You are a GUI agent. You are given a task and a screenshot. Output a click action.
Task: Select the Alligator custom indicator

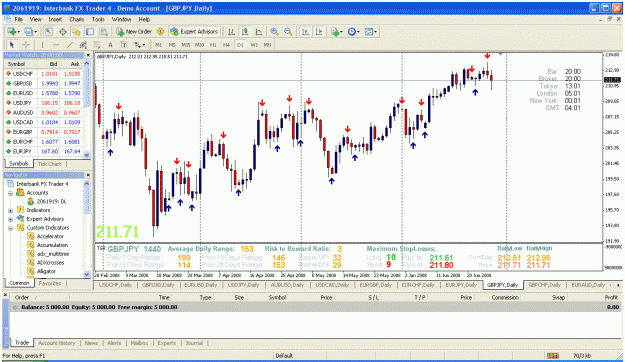click(x=46, y=272)
